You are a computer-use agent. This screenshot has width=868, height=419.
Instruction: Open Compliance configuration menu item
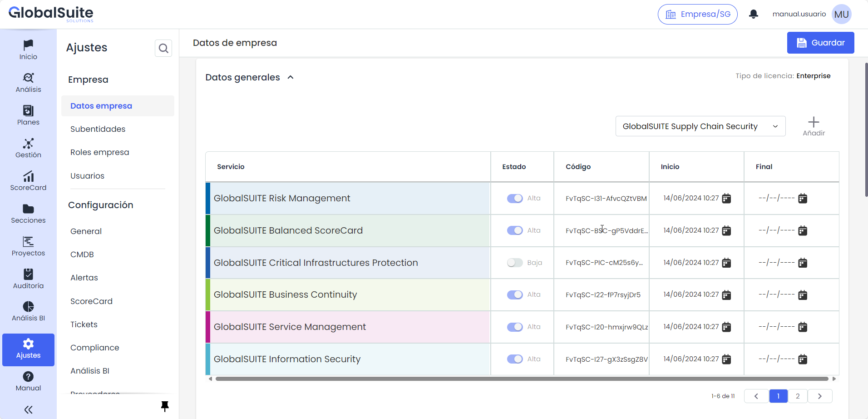click(94, 348)
